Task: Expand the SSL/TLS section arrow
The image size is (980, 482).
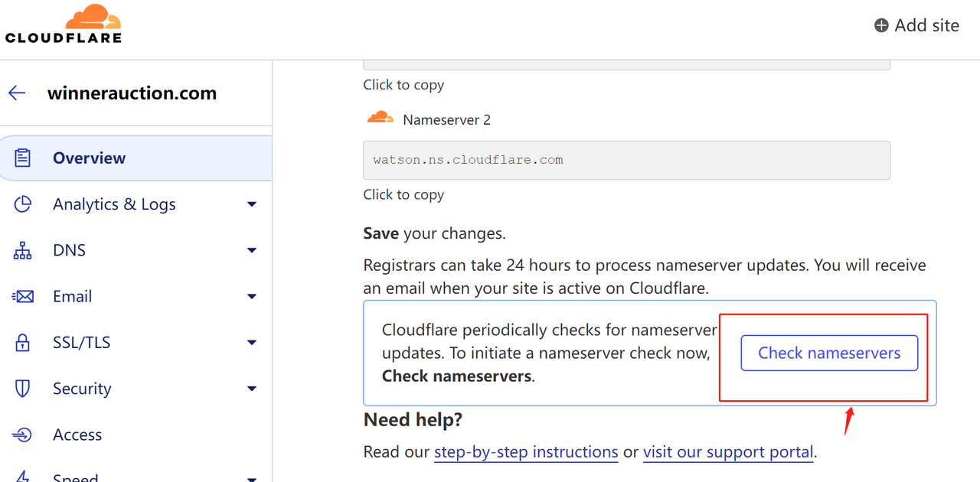Action: 252,343
